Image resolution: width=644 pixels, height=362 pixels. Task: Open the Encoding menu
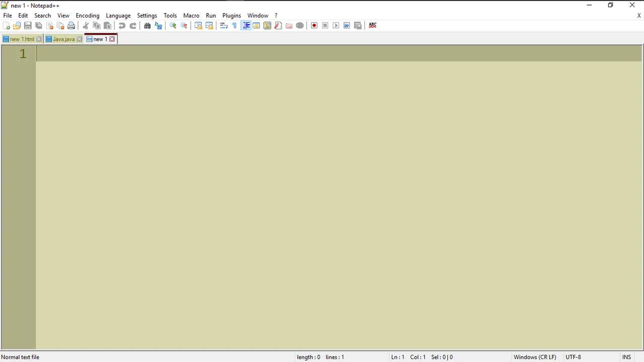(88, 16)
